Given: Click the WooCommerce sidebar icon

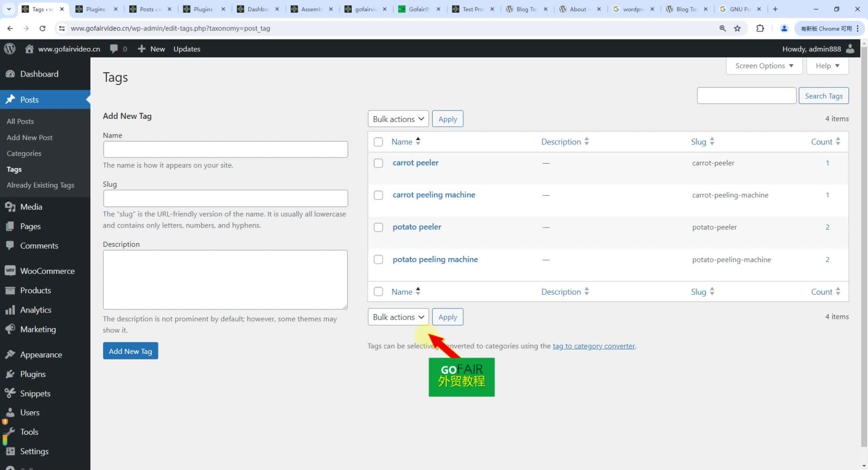Looking at the screenshot, I should tap(10, 271).
